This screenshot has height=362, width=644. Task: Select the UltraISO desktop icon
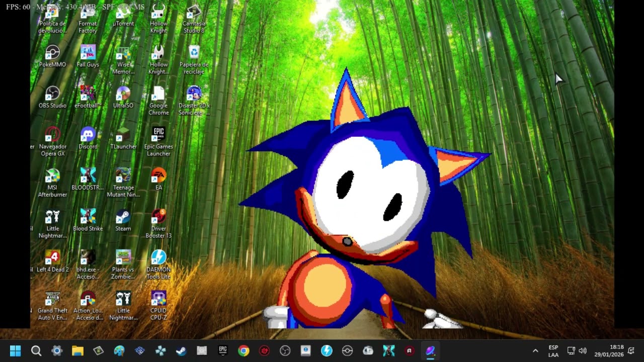point(123,97)
